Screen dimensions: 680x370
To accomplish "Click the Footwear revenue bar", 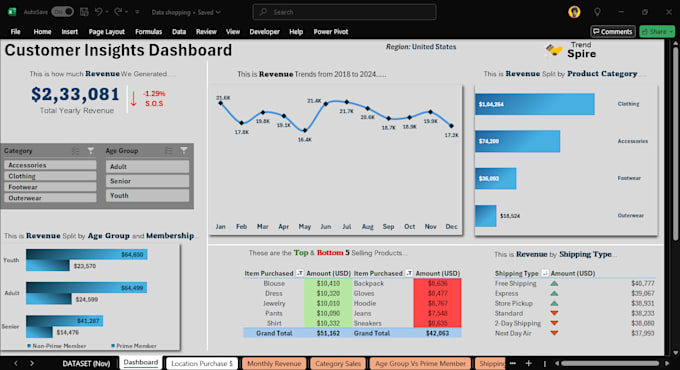I will tap(496, 178).
